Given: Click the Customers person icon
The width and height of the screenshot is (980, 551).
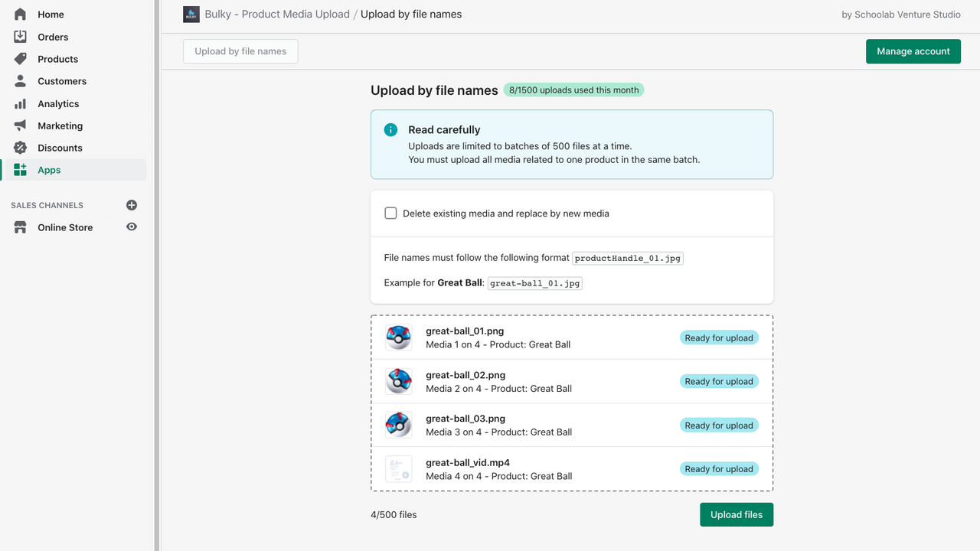Looking at the screenshot, I should click(19, 81).
